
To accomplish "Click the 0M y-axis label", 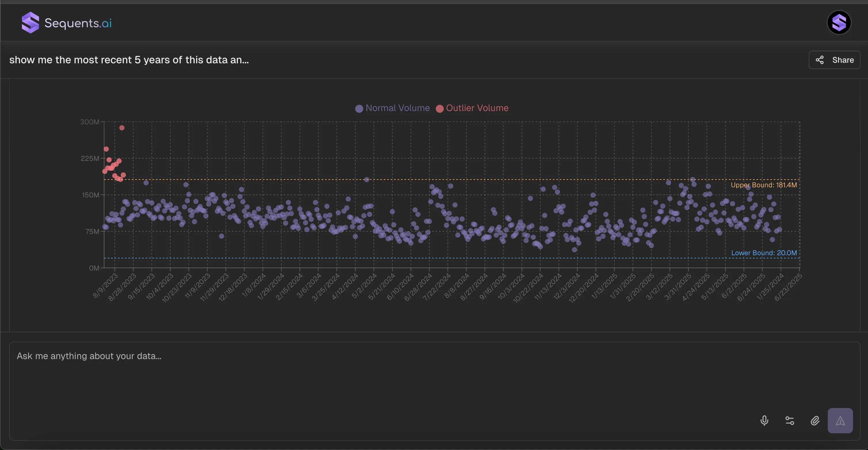I will tap(94, 268).
